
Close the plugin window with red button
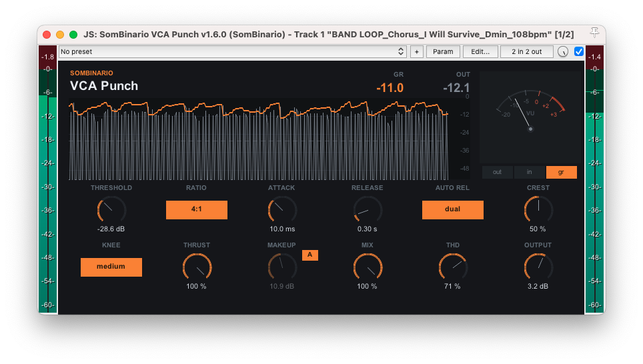tap(47, 35)
